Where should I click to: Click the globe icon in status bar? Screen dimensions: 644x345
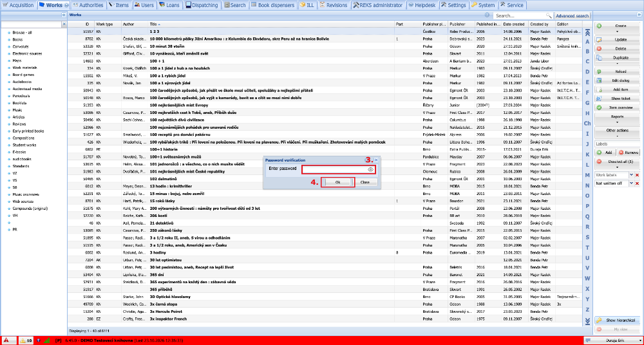click(39, 340)
